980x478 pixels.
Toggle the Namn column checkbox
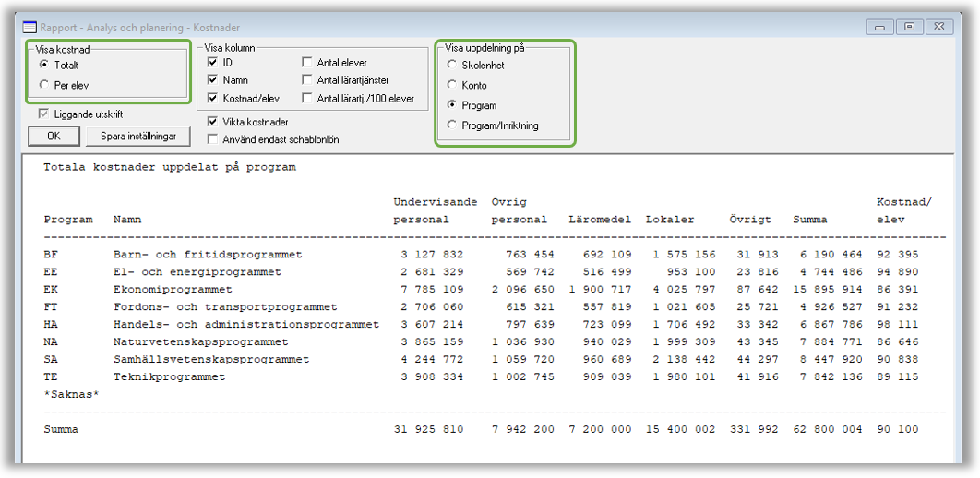(212, 80)
